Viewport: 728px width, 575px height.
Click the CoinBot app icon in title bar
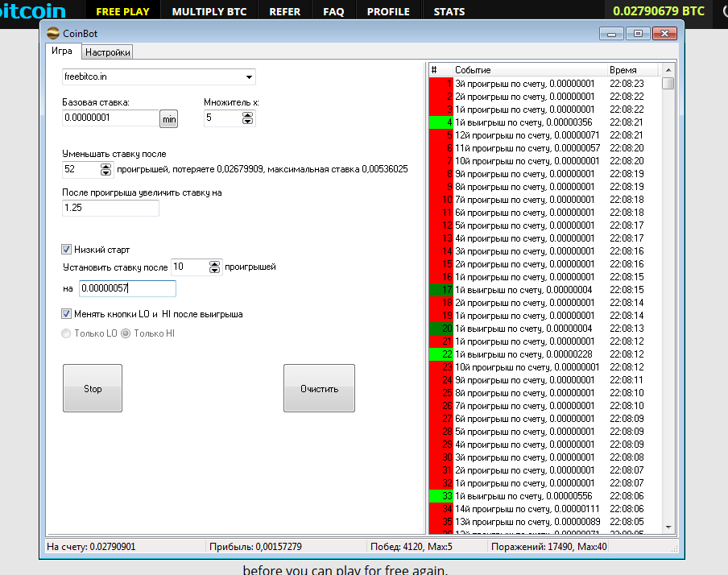coord(53,33)
